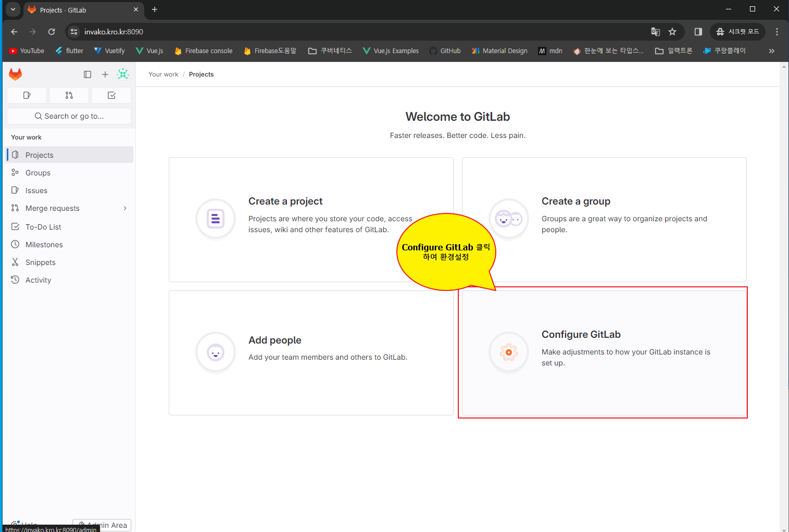
Task: Expand the Merge requests chevron
Action: click(125, 208)
